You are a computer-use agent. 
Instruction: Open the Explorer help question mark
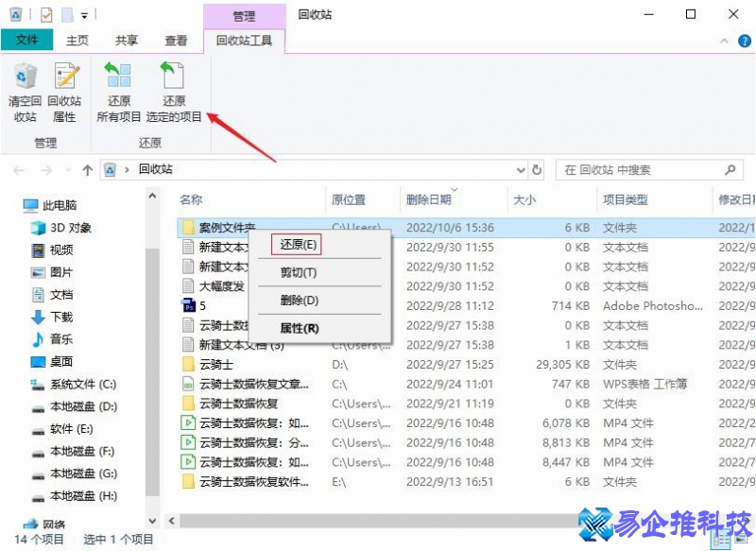tap(745, 41)
